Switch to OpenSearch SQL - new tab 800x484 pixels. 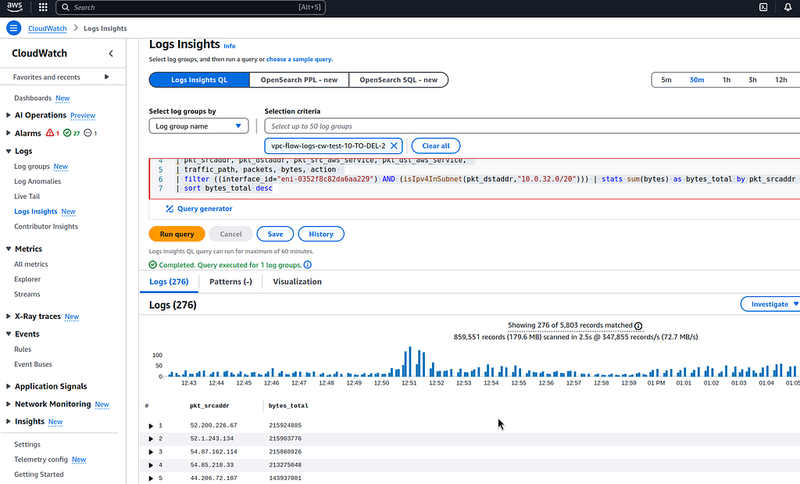pyautogui.click(x=398, y=80)
